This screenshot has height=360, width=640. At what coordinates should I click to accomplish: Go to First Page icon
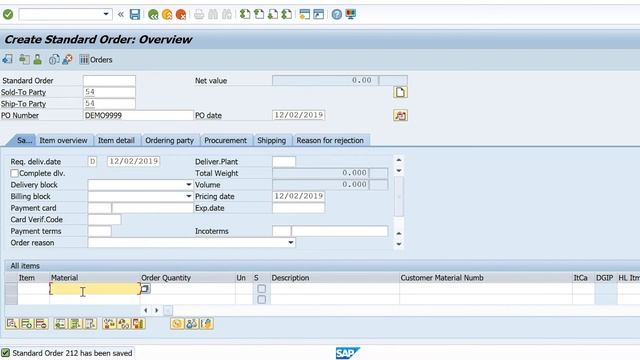point(245,15)
